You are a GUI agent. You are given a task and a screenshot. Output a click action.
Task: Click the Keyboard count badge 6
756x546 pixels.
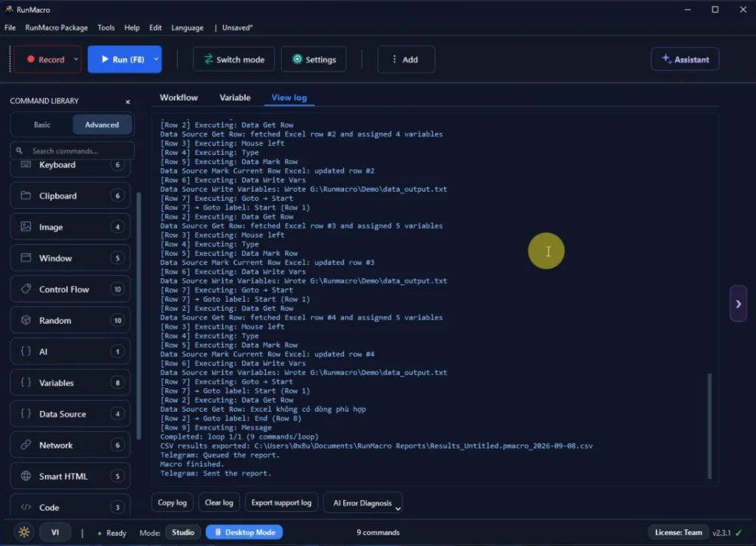(117, 165)
